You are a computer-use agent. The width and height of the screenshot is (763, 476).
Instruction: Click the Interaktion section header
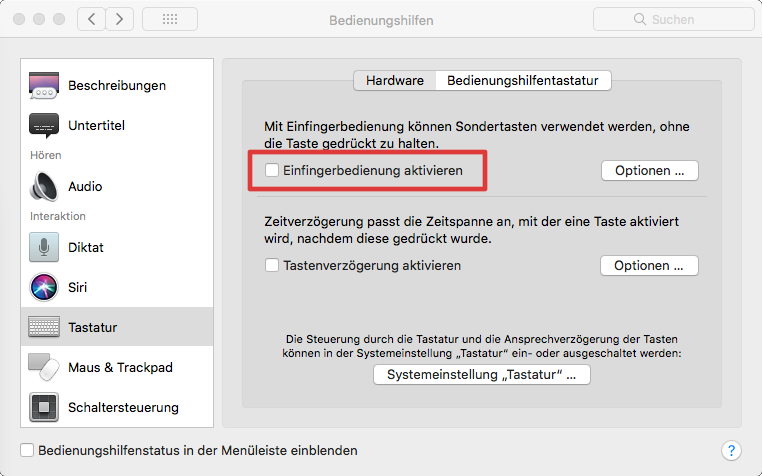tap(58, 216)
